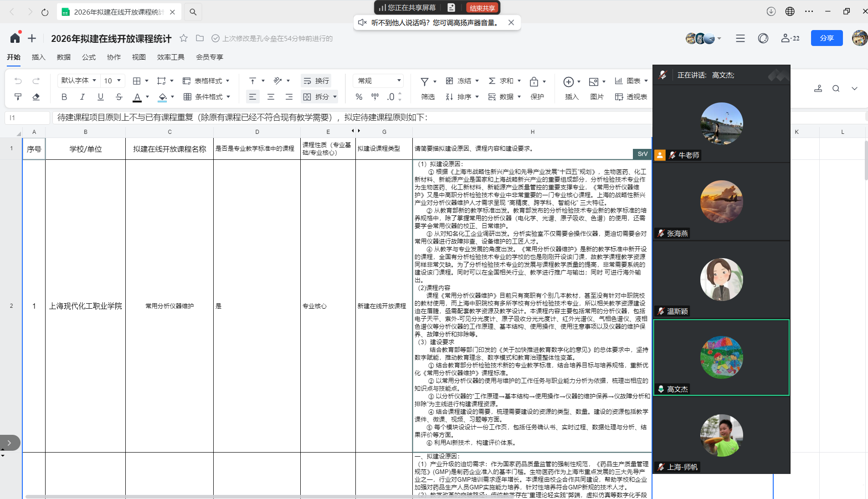Open the font size dropdown
This screenshot has height=499, width=868.
coord(113,81)
